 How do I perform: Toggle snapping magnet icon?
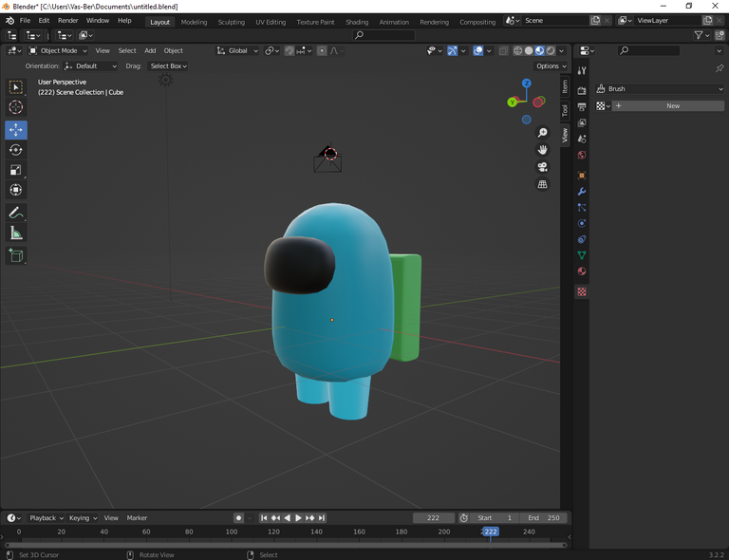[290, 50]
